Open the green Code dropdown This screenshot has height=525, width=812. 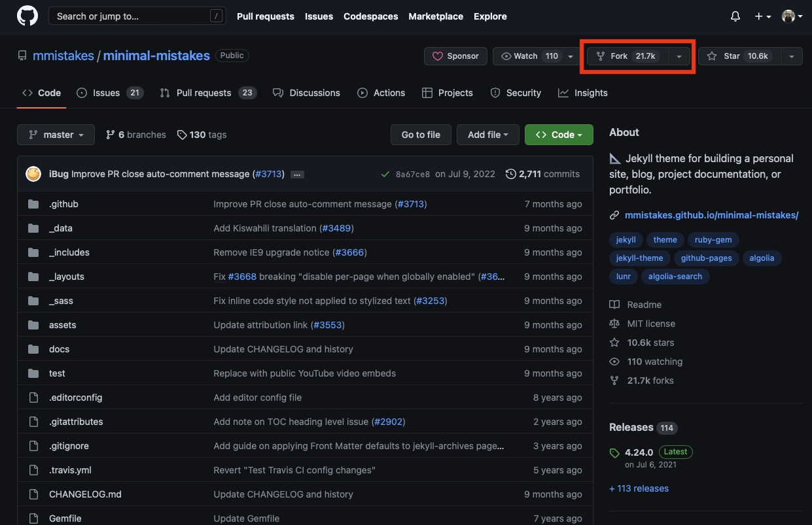pyautogui.click(x=559, y=135)
